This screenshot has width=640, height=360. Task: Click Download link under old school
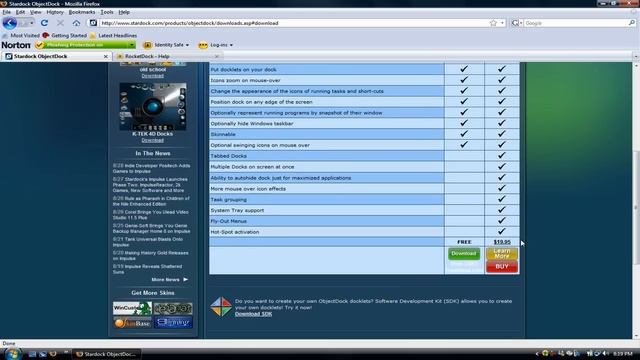coord(152,76)
